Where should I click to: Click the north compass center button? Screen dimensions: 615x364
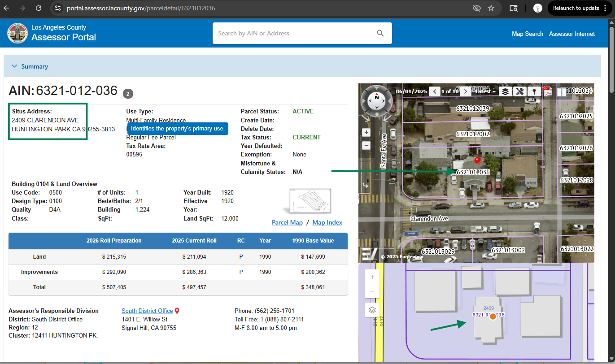tap(376, 101)
